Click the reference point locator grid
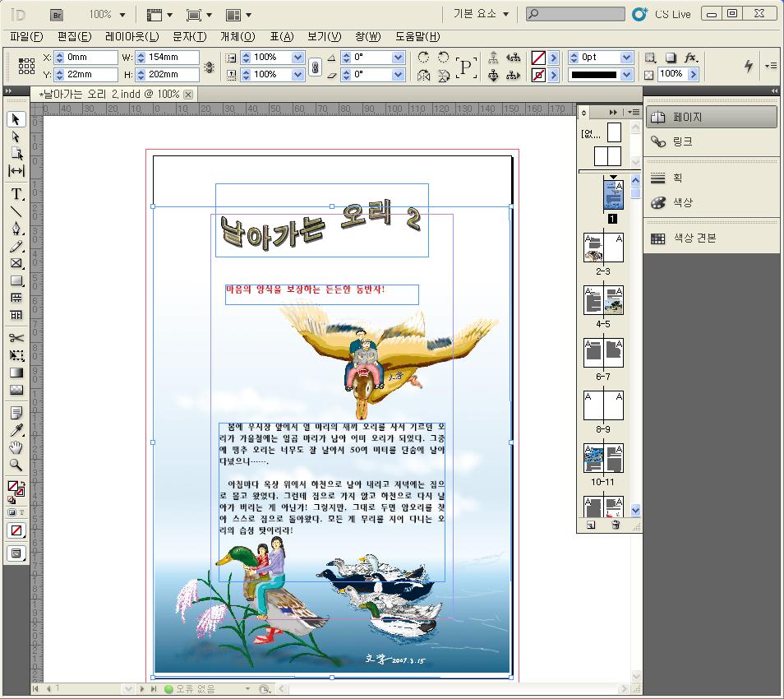Image resolution: width=784 pixels, height=699 pixels. point(26,66)
